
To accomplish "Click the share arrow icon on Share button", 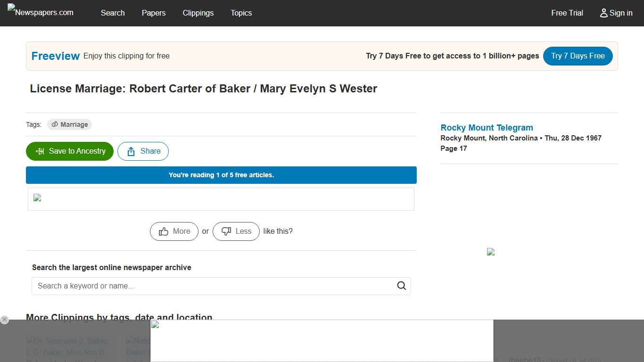I will point(130,151).
